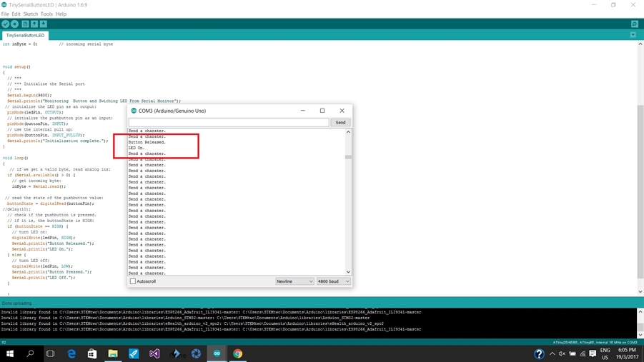Open a sketch using the Open icon
This screenshot has width=644, height=362.
(x=34, y=24)
